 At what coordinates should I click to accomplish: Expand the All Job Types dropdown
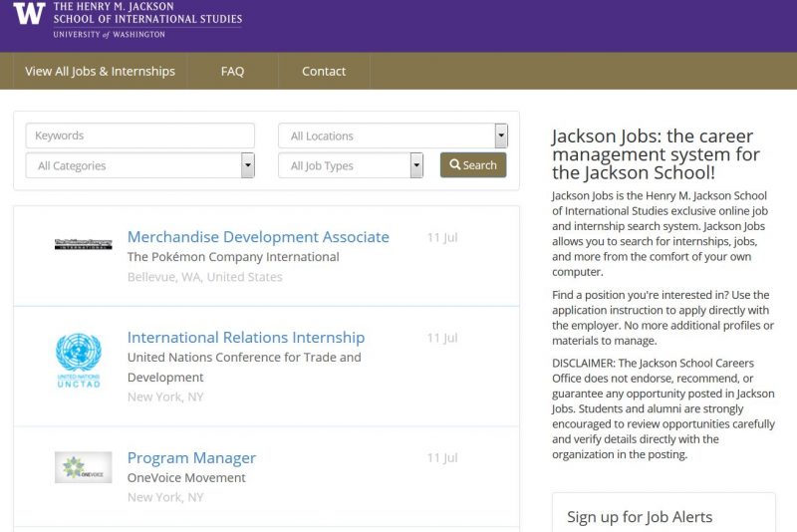351,165
